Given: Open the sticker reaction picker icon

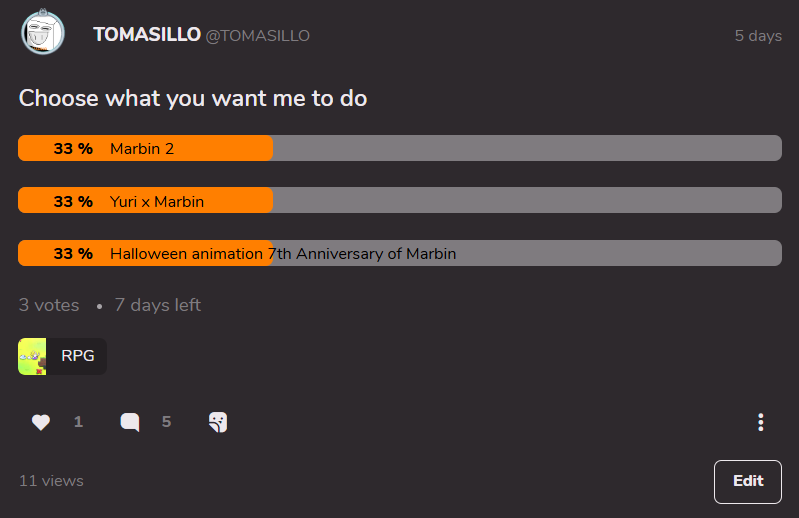Looking at the screenshot, I should coord(218,422).
